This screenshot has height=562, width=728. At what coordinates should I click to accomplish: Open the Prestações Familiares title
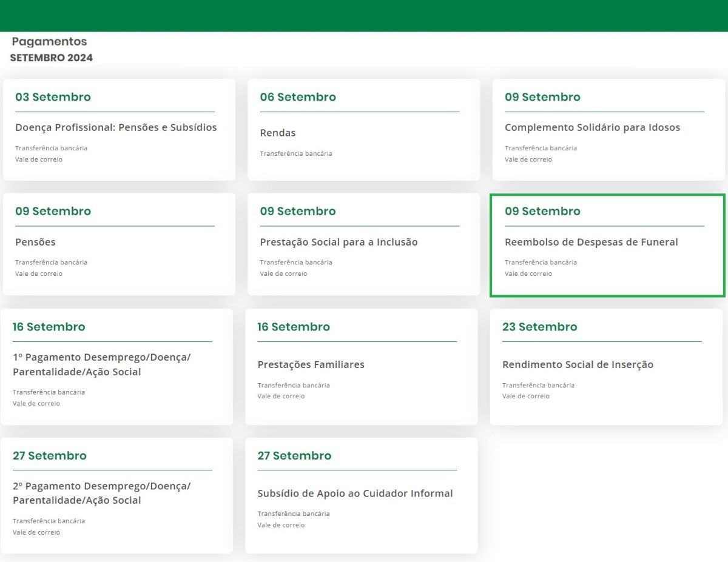click(x=311, y=364)
